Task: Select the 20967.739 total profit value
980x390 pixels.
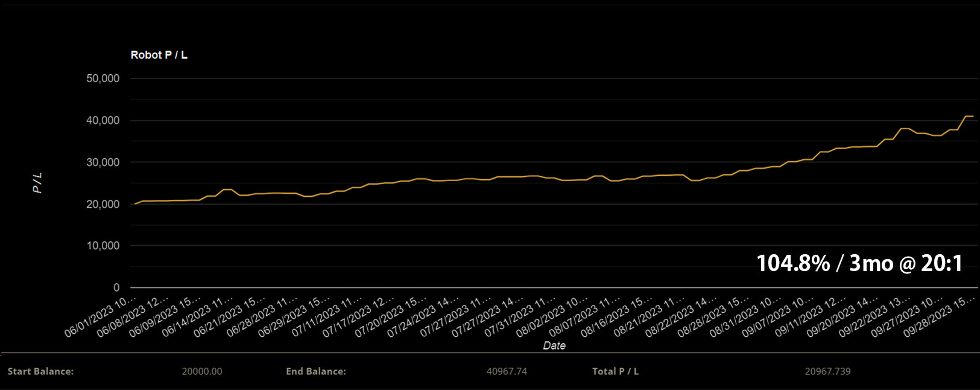Action: pos(827,371)
